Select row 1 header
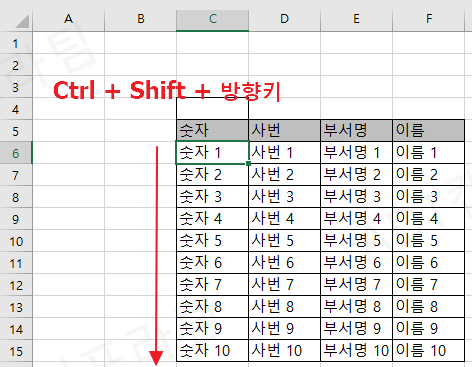The height and width of the screenshot is (367, 472). pyautogui.click(x=16, y=43)
